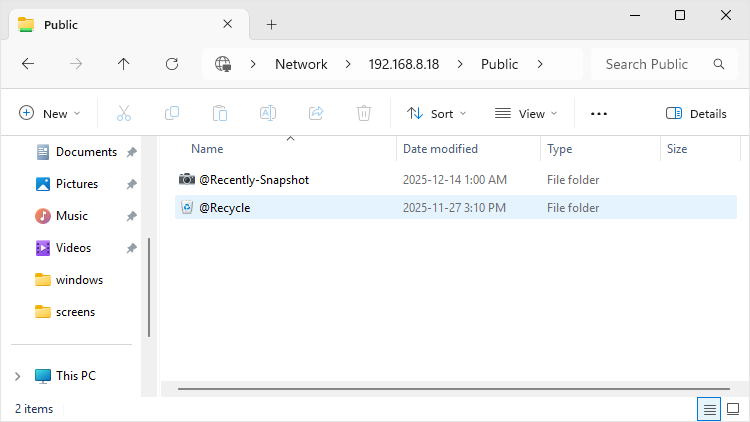Select the @Recycle folder name
Image resolution: width=750 pixels, height=422 pixels.
pyautogui.click(x=224, y=208)
